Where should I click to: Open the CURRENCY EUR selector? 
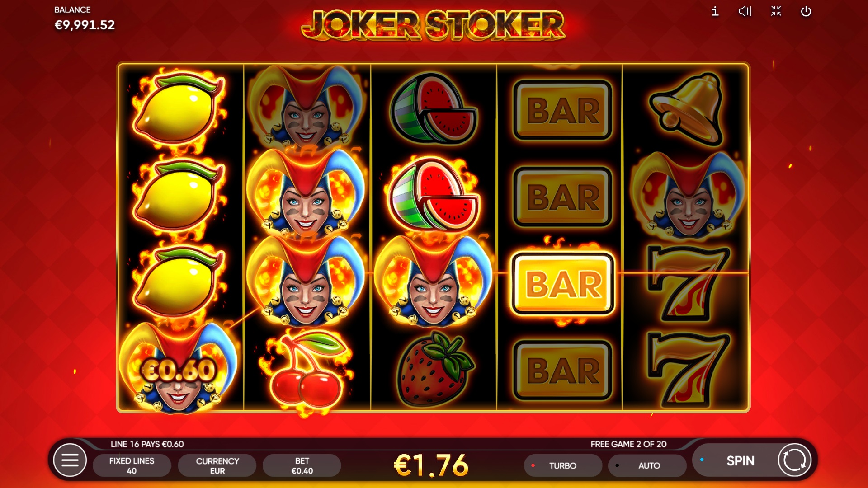[x=217, y=465]
